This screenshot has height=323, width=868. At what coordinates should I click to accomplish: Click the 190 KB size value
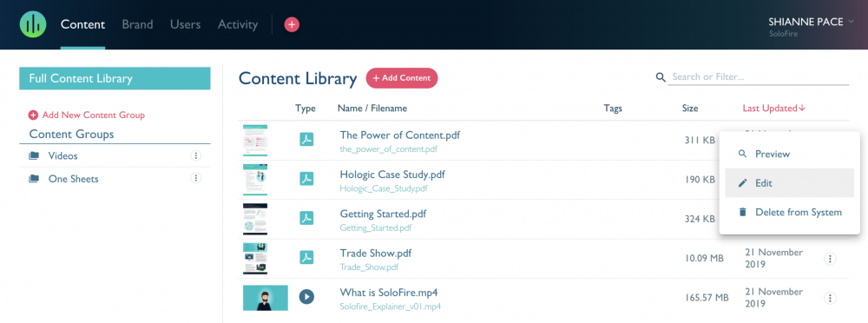pyautogui.click(x=700, y=180)
